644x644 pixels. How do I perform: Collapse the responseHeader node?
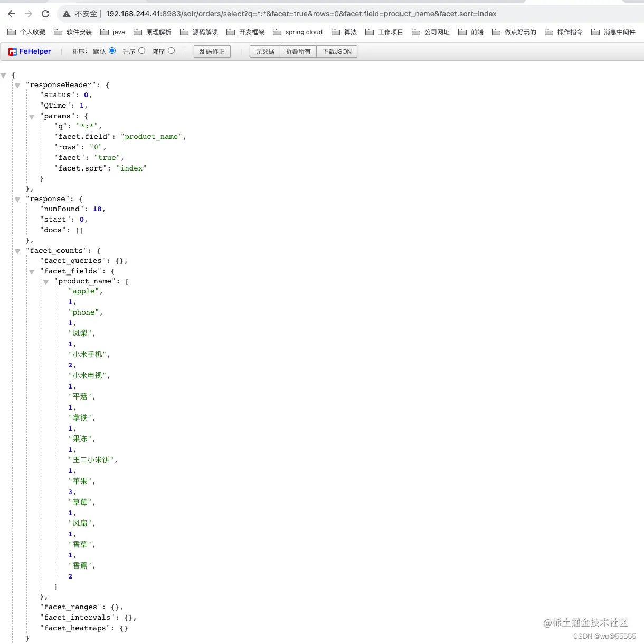pyautogui.click(x=17, y=86)
